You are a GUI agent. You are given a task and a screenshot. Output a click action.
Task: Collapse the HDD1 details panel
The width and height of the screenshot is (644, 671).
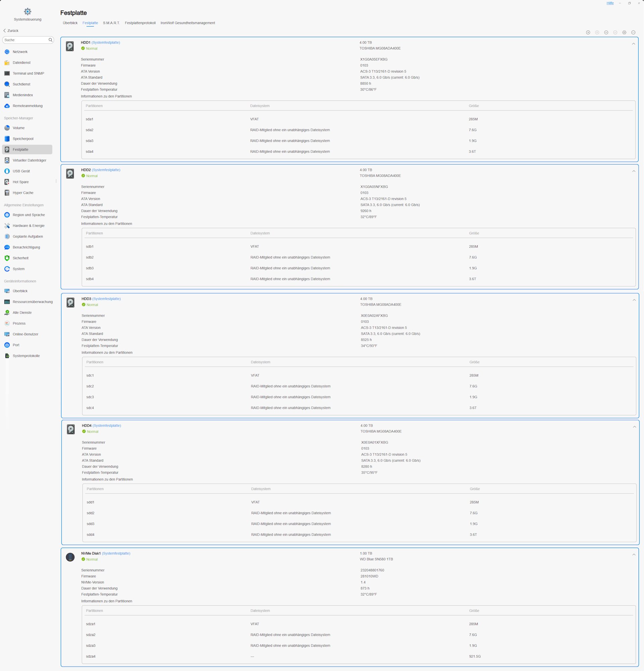tap(633, 44)
